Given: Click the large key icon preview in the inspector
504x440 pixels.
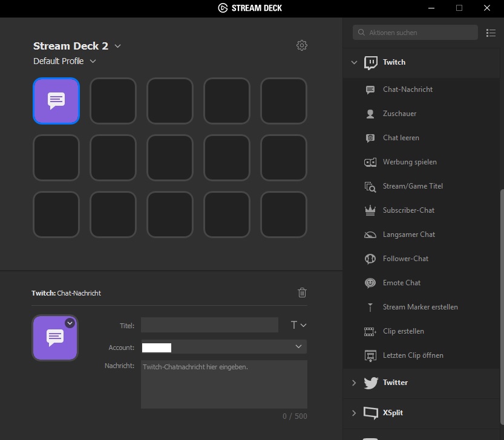Looking at the screenshot, I should pyautogui.click(x=55, y=338).
